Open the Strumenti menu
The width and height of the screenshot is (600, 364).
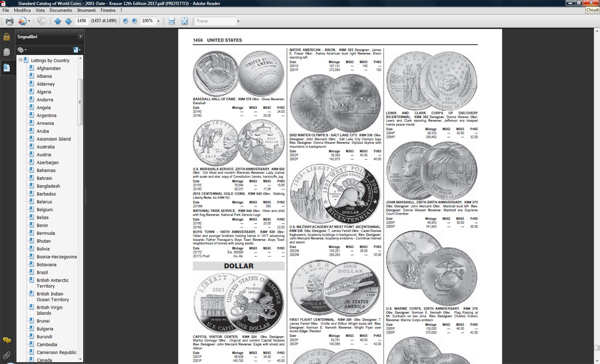(87, 10)
